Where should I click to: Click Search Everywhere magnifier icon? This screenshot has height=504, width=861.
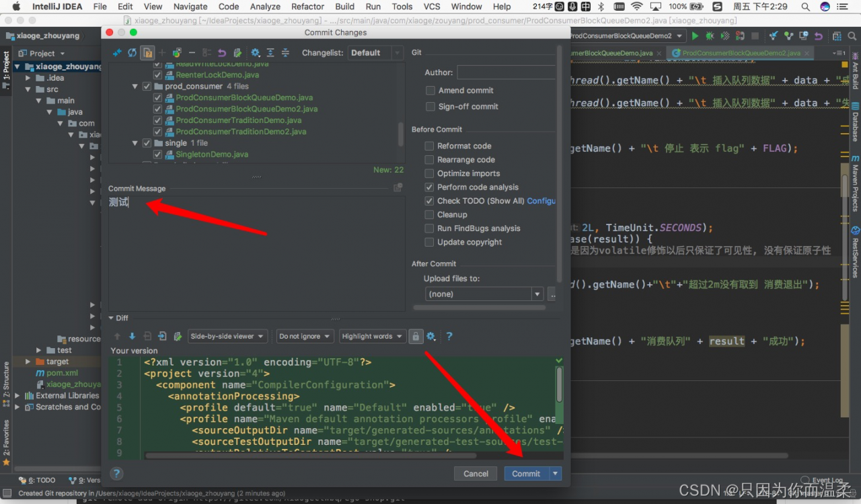coord(852,36)
